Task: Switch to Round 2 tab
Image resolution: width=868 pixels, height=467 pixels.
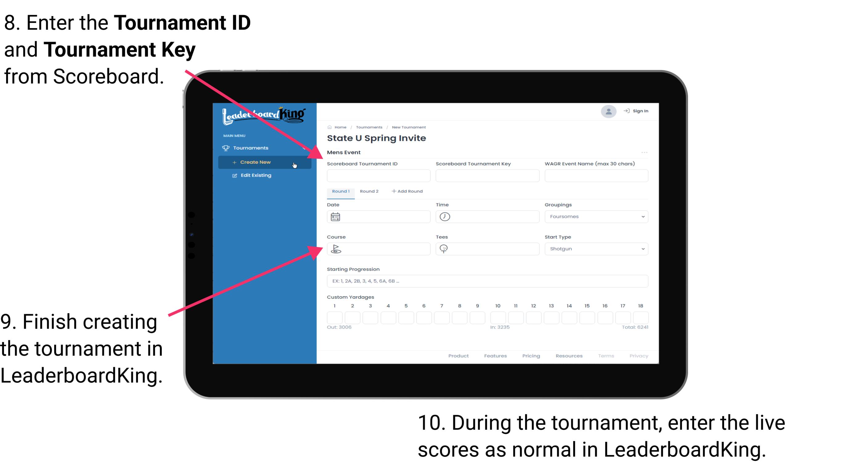Action: click(369, 191)
